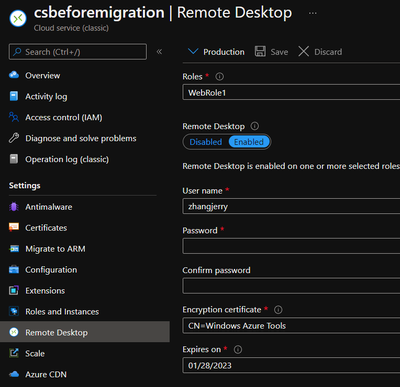Click the Discard button label
This screenshot has height=387, width=400.
328,52
